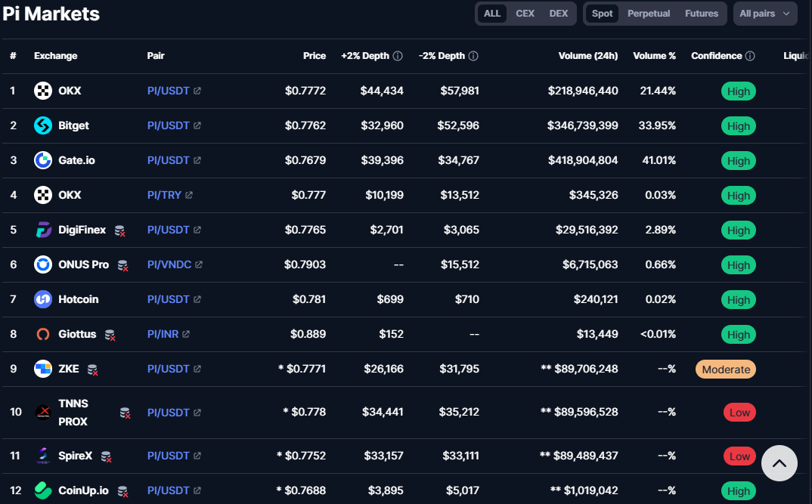
Task: Click the CoinUp.io exchange name
Action: click(x=83, y=490)
